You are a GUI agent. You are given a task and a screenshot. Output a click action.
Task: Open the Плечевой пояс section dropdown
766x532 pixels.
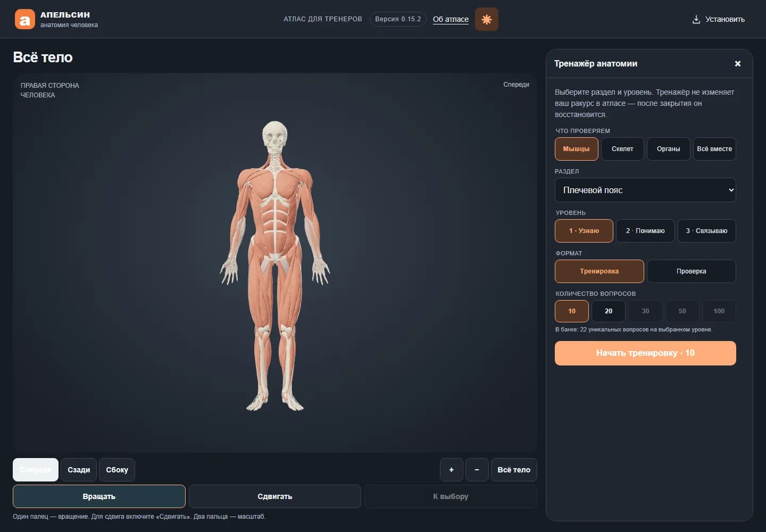[x=645, y=190]
